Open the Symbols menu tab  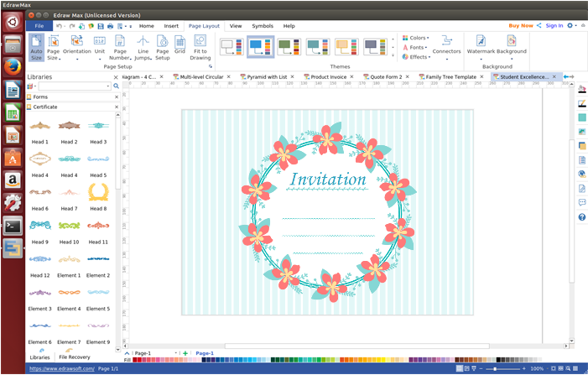pyautogui.click(x=262, y=26)
